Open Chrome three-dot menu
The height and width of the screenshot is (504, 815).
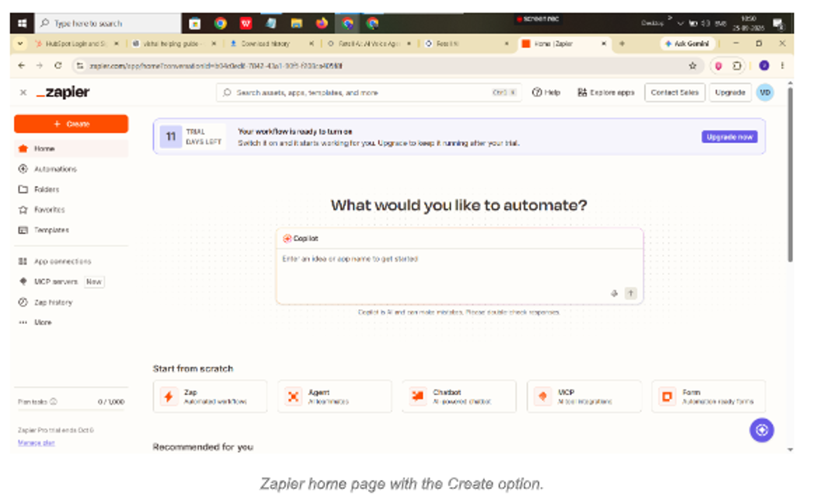click(782, 66)
